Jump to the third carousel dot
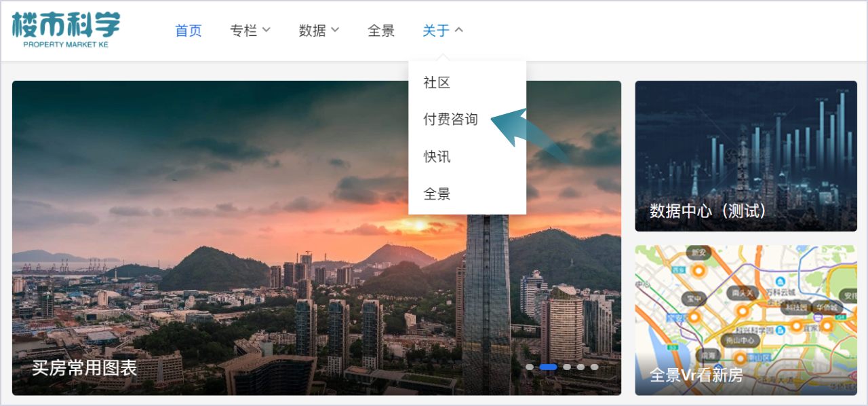 point(567,367)
